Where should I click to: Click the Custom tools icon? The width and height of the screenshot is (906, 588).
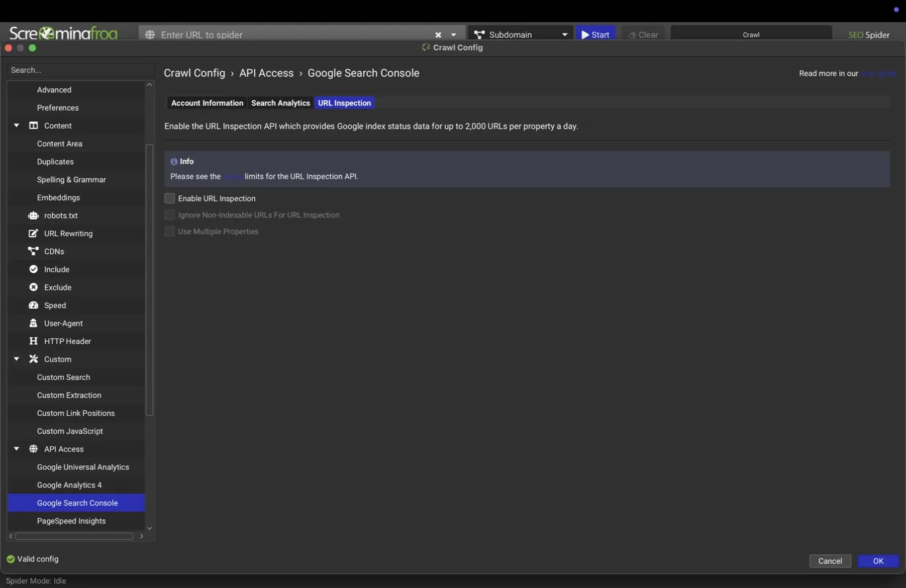click(x=34, y=359)
